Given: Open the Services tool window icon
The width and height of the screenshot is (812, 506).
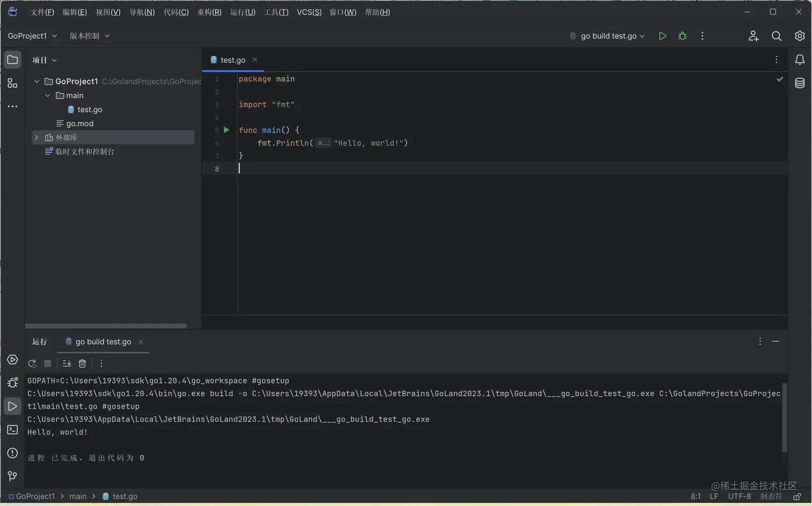Looking at the screenshot, I should tap(12, 360).
